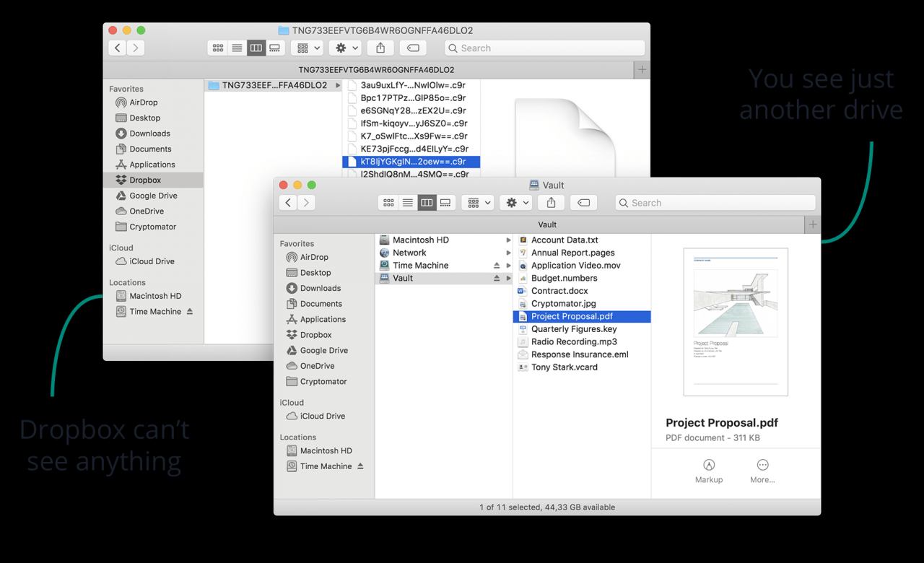Select list view in Dropbox folder window
This screenshot has height=563, width=924.
click(237, 48)
